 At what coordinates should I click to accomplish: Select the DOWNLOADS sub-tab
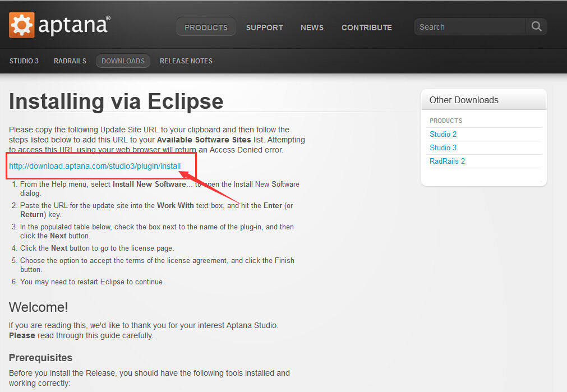tap(123, 61)
